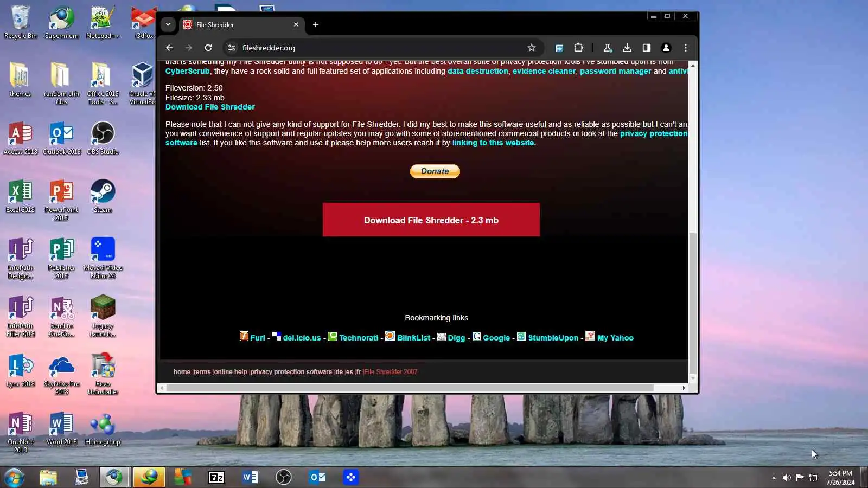
Task: Go back to the previous page
Action: coord(169,48)
